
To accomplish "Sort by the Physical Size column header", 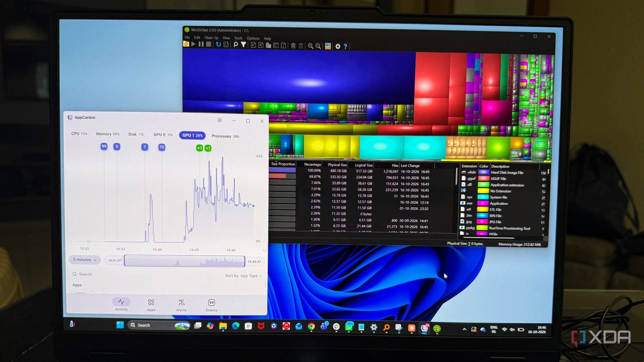I will pyautogui.click(x=337, y=165).
